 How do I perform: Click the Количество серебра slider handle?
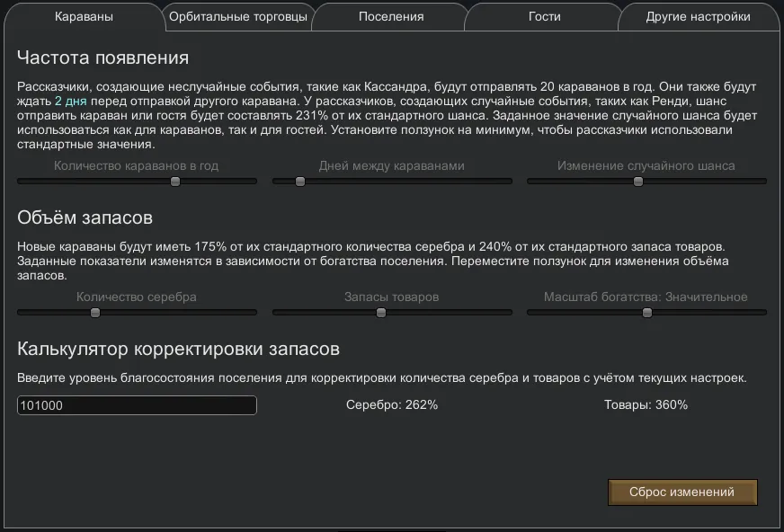click(95, 313)
